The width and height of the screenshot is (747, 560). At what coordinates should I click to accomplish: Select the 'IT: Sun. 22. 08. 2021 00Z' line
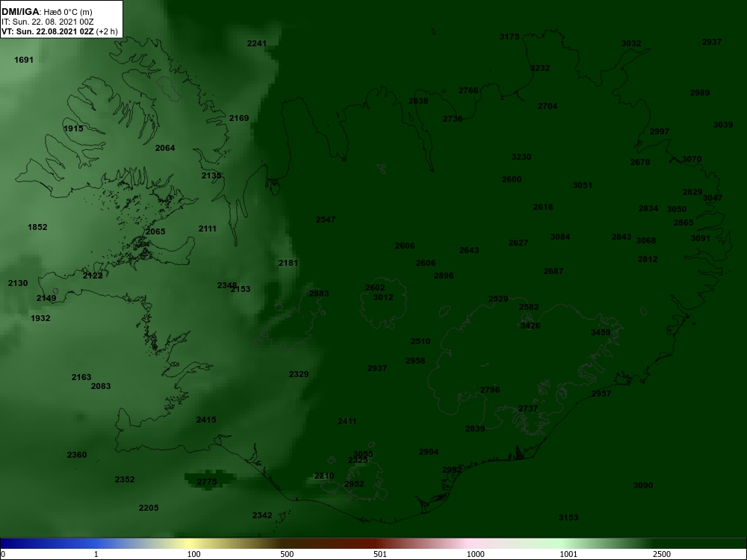46,22
